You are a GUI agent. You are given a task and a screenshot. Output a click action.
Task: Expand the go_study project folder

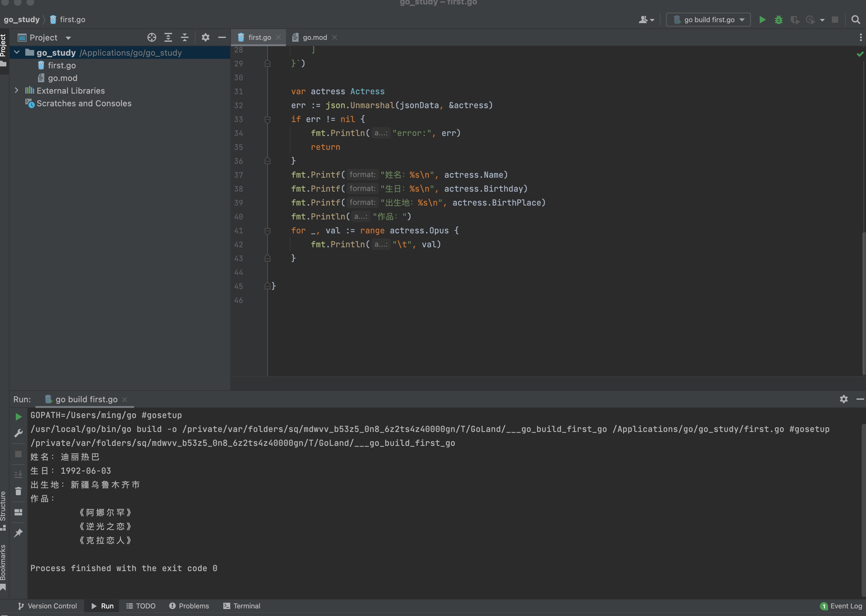(x=15, y=52)
